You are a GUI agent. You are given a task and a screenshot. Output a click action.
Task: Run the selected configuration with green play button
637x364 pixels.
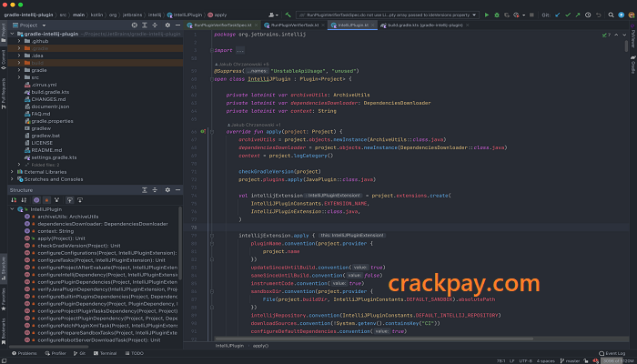tap(487, 15)
